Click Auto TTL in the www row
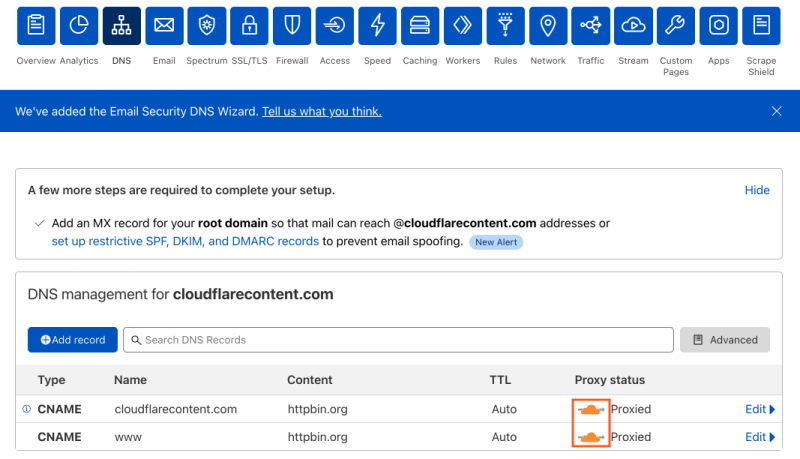The image size is (800, 459). [504, 437]
